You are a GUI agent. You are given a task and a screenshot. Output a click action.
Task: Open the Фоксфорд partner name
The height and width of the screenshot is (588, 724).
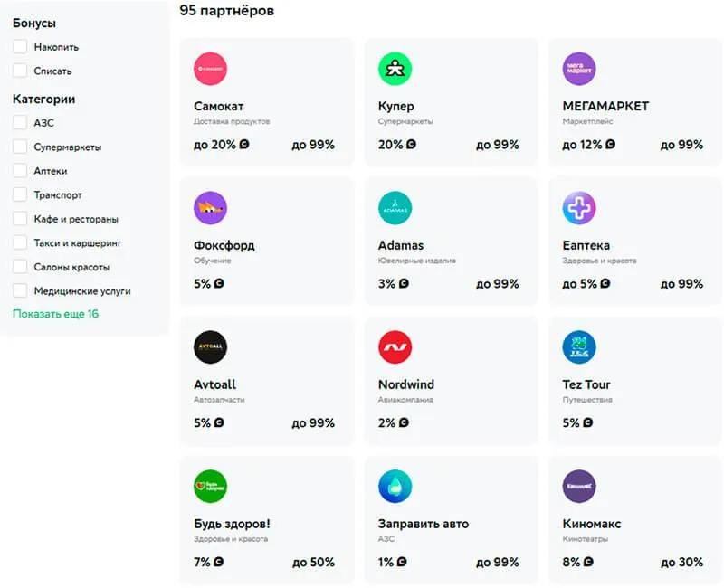(x=224, y=245)
